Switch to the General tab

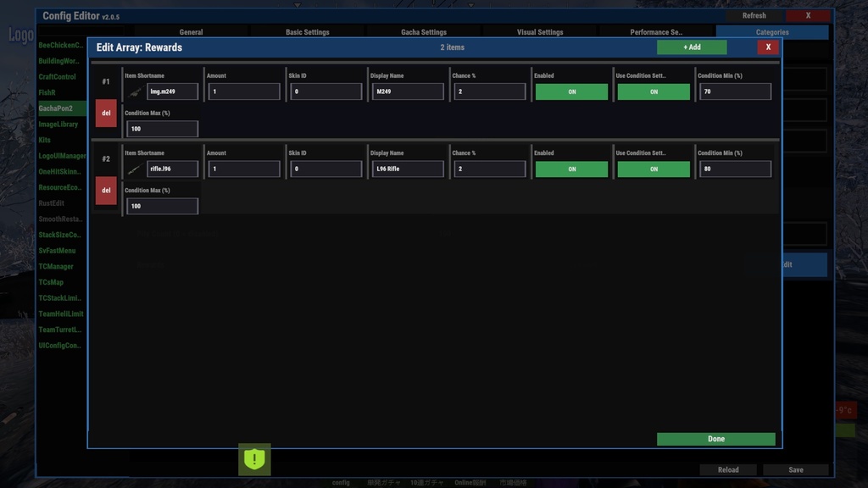click(191, 31)
